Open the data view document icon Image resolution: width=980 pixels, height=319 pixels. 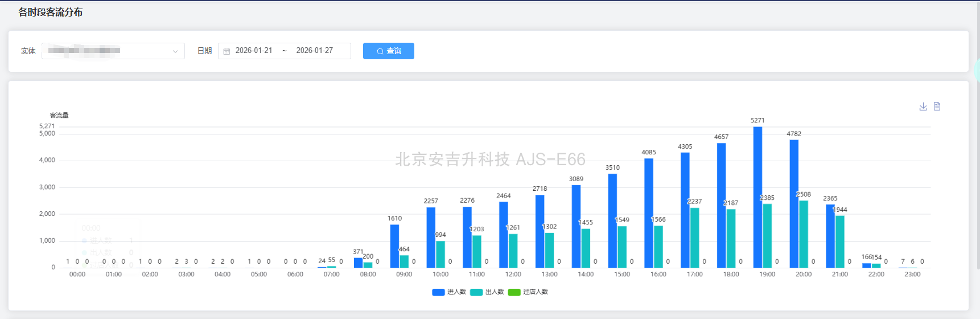(x=937, y=107)
